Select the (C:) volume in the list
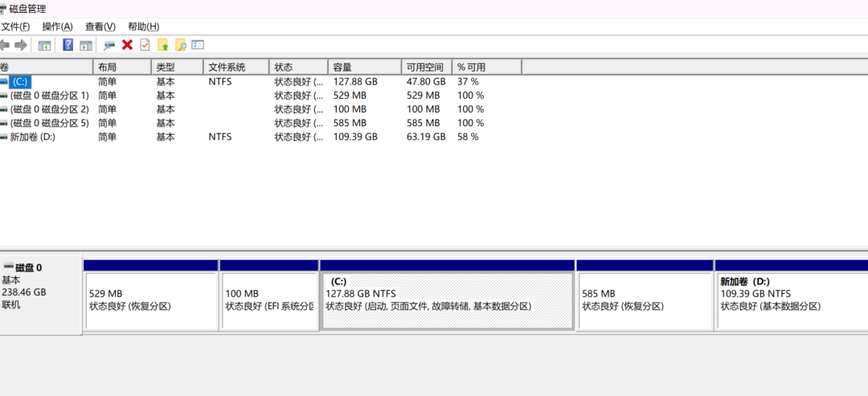The image size is (868, 396). [x=20, y=82]
